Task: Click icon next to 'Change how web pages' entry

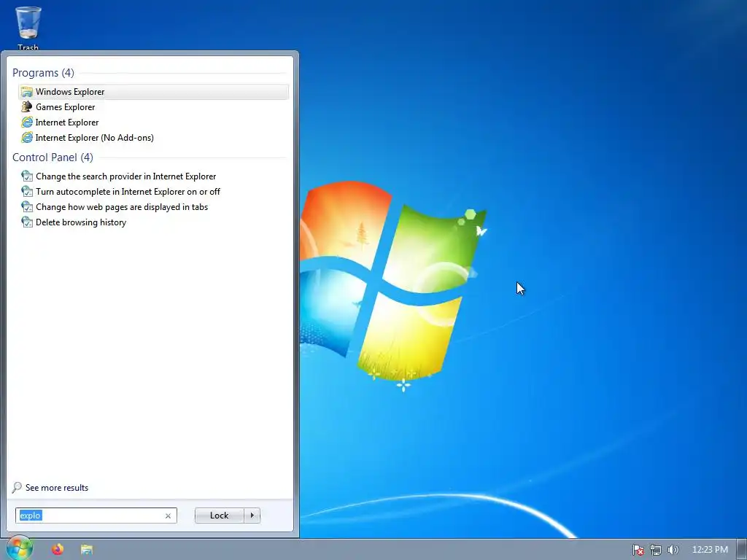Action: tap(27, 206)
